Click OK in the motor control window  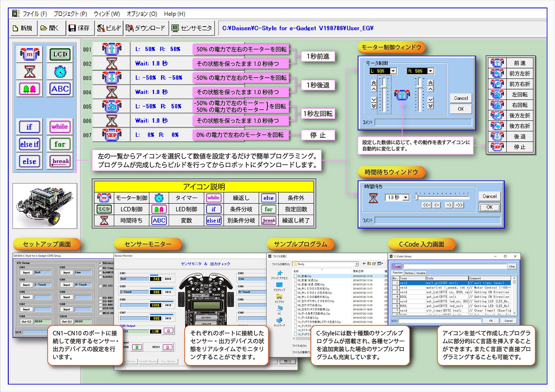[x=461, y=109]
